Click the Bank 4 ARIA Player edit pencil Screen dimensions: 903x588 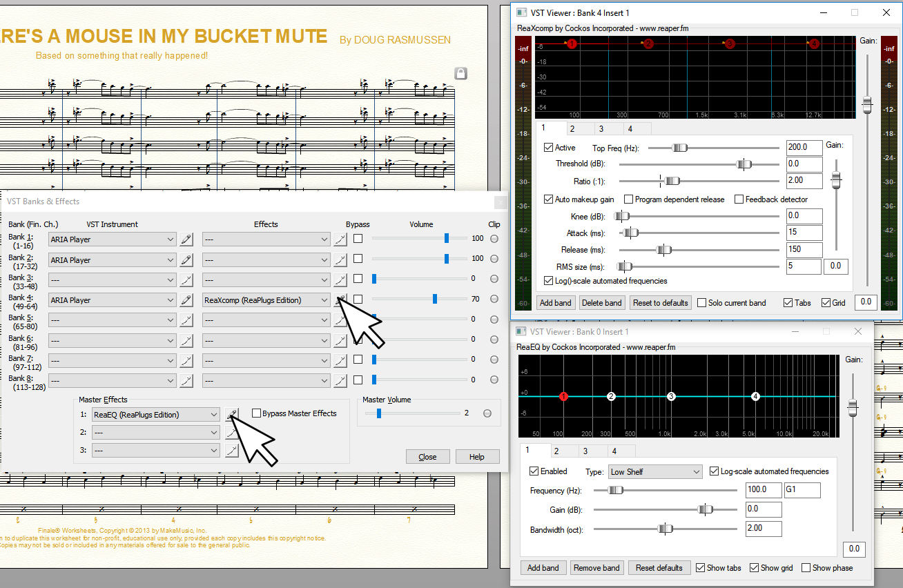pos(186,300)
